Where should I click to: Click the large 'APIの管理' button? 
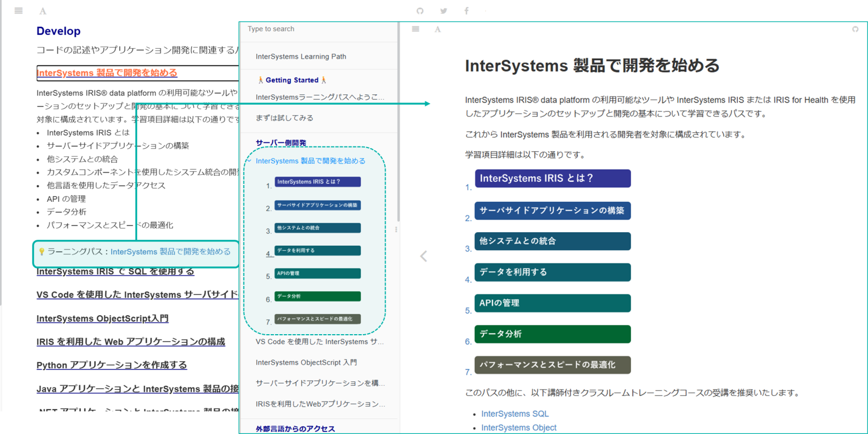552,303
